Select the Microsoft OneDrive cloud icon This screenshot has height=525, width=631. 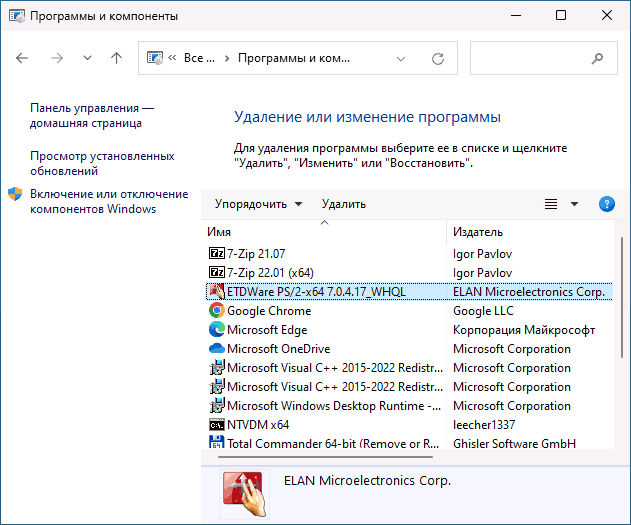click(216, 349)
